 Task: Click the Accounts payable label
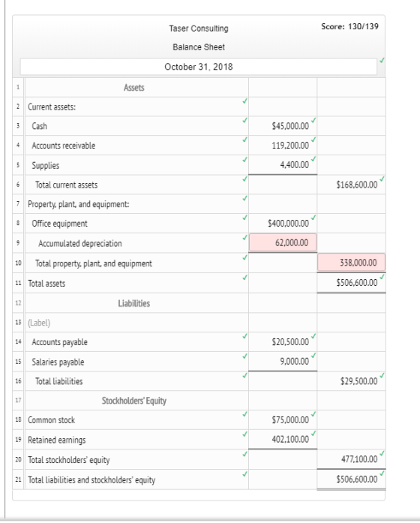coord(59,342)
